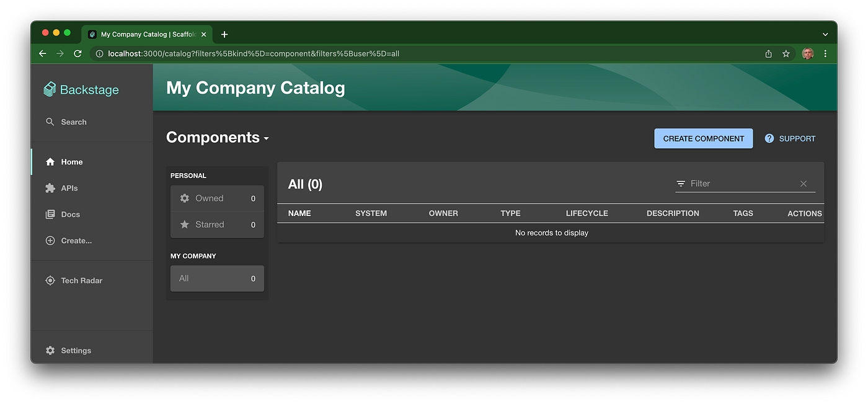Click the Backstage logo

(x=81, y=89)
